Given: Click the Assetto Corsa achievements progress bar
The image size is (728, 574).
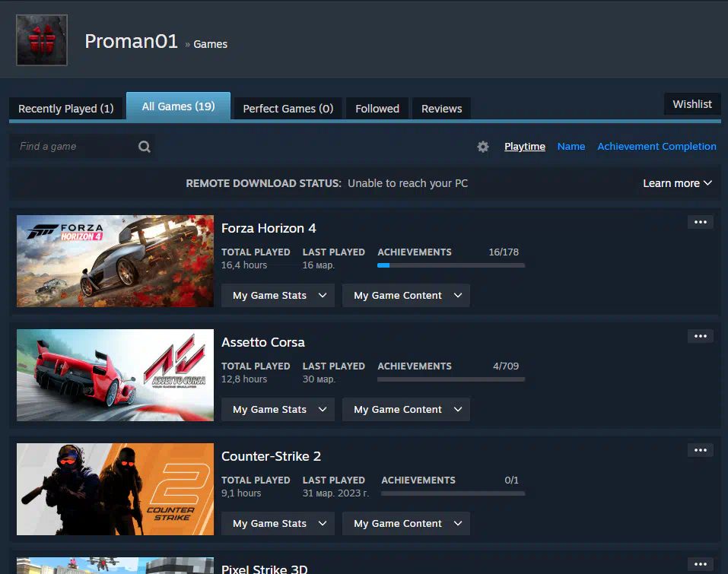Looking at the screenshot, I should pyautogui.click(x=451, y=379).
